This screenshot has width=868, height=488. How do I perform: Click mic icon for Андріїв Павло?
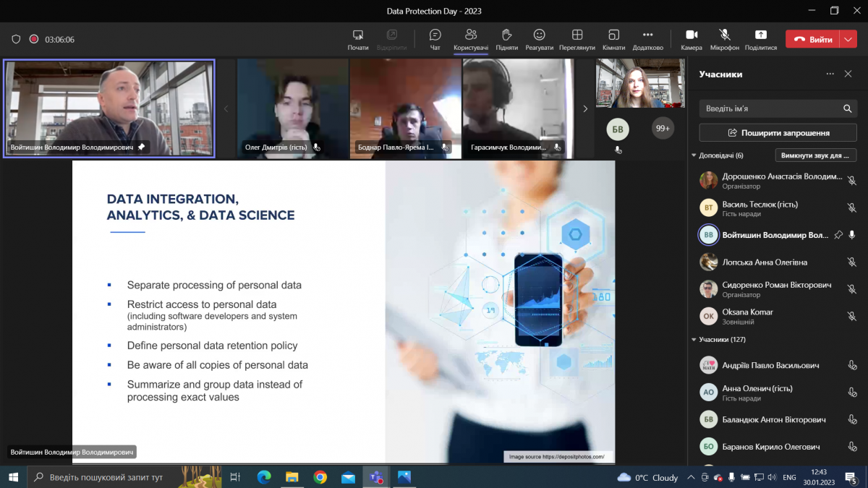click(852, 365)
